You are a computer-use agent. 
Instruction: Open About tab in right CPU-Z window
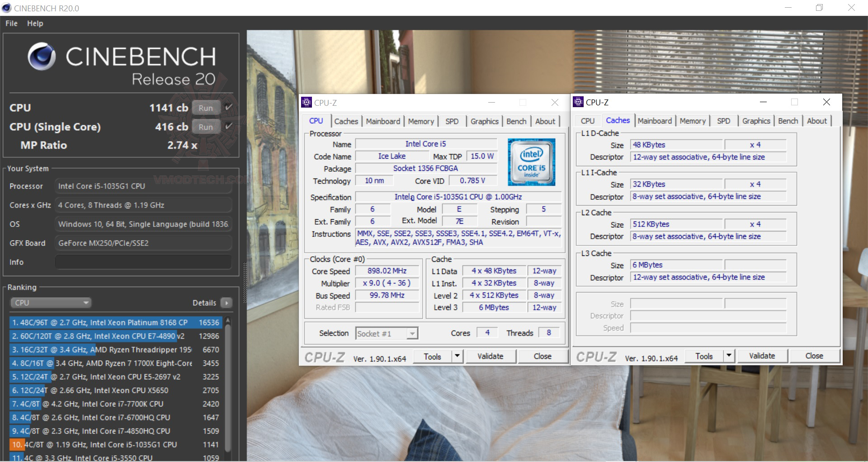pos(817,121)
